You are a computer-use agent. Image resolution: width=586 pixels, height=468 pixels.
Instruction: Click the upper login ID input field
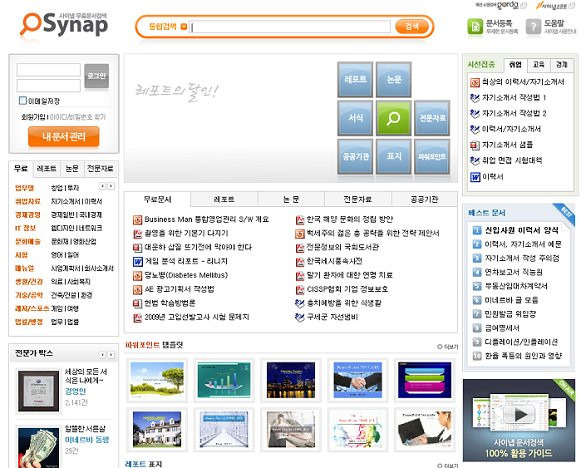tap(49, 70)
